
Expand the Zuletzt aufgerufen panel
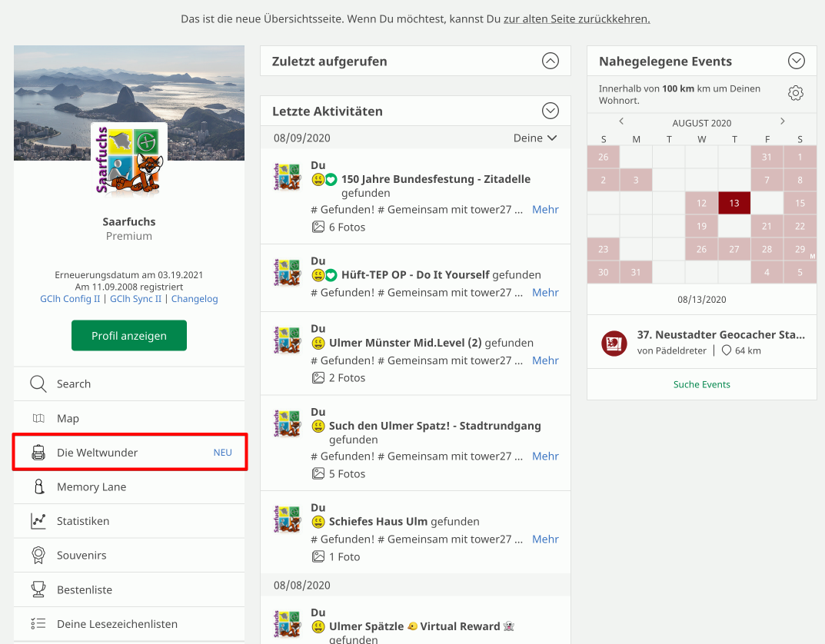[x=551, y=61]
